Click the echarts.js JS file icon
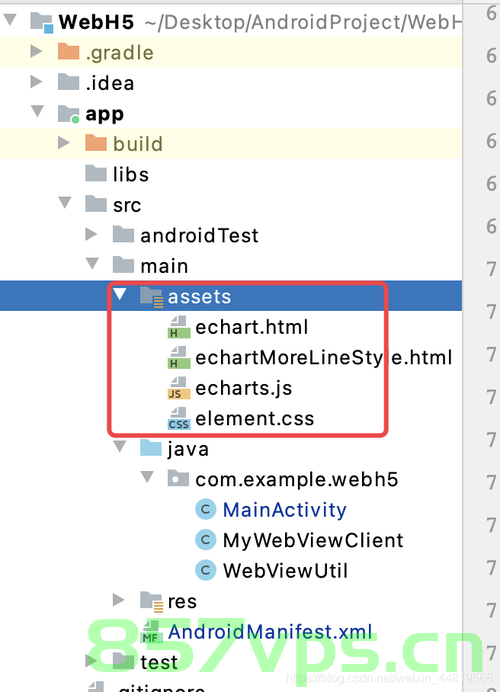500x692 pixels. click(179, 388)
